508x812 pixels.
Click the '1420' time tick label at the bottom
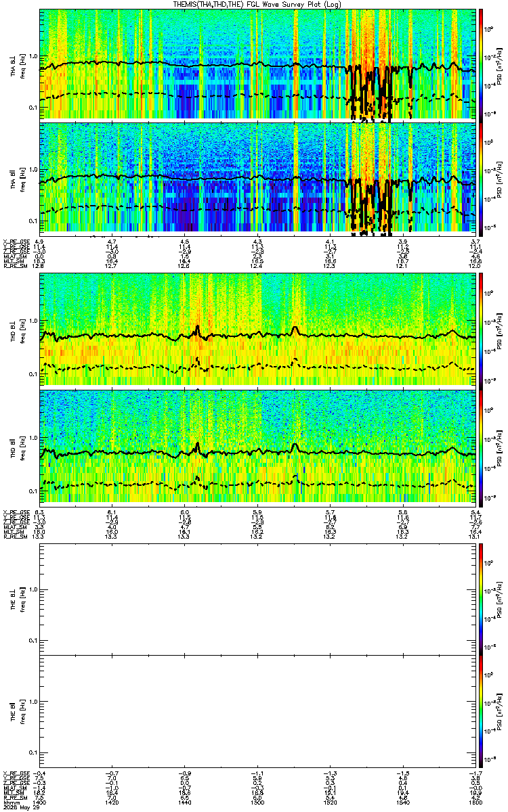coord(112,803)
